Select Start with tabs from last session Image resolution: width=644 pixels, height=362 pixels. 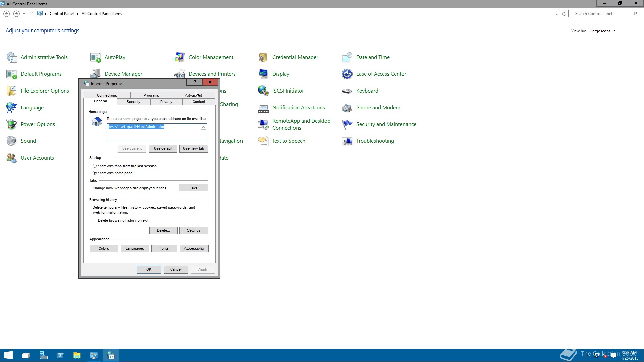click(95, 166)
